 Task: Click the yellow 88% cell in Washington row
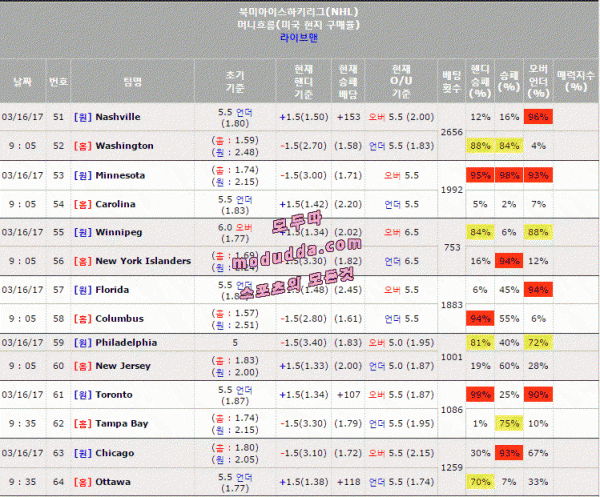[x=480, y=146]
